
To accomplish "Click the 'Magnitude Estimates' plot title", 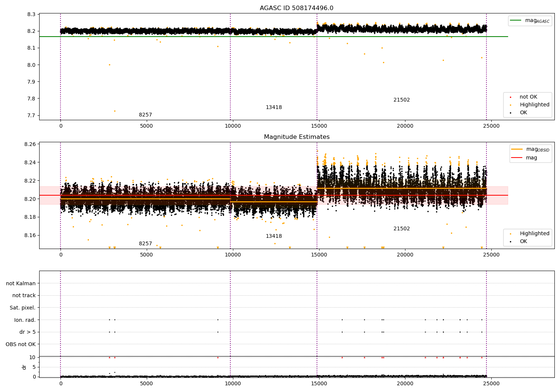I will pyautogui.click(x=296, y=137).
